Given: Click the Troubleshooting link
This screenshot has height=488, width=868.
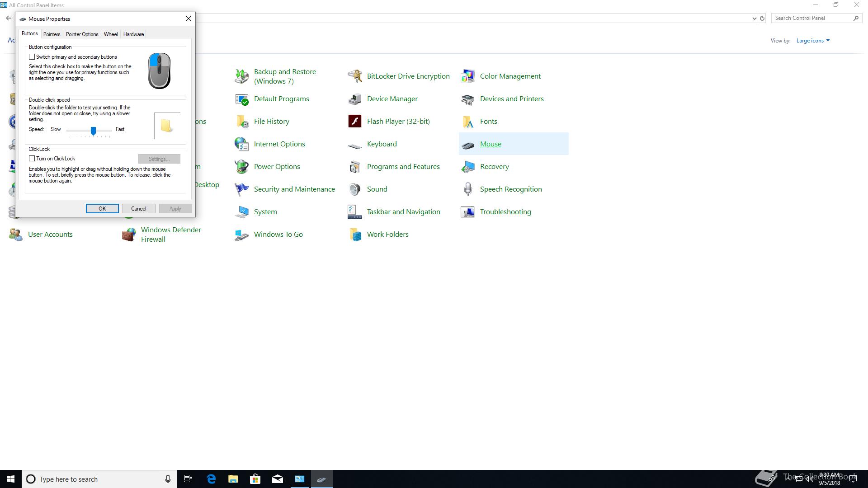Looking at the screenshot, I should coord(505,211).
